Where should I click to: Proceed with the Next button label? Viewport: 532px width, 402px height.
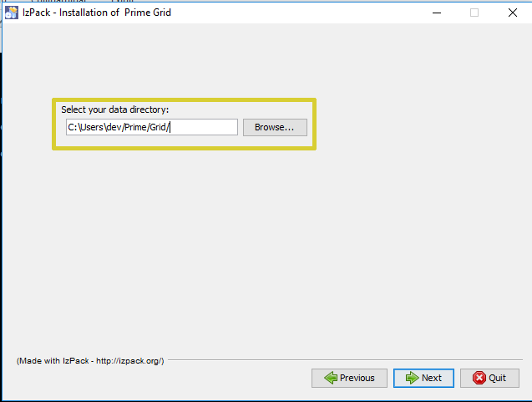[x=432, y=378]
